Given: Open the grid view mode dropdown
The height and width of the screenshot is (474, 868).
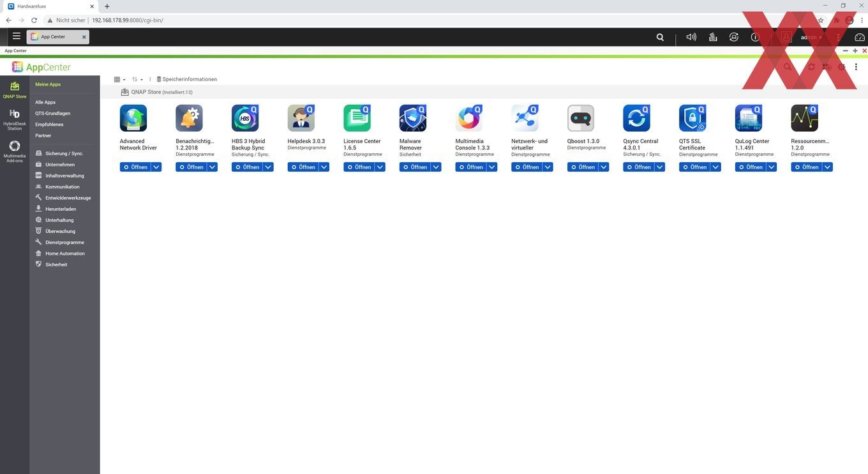Looking at the screenshot, I should [x=119, y=79].
